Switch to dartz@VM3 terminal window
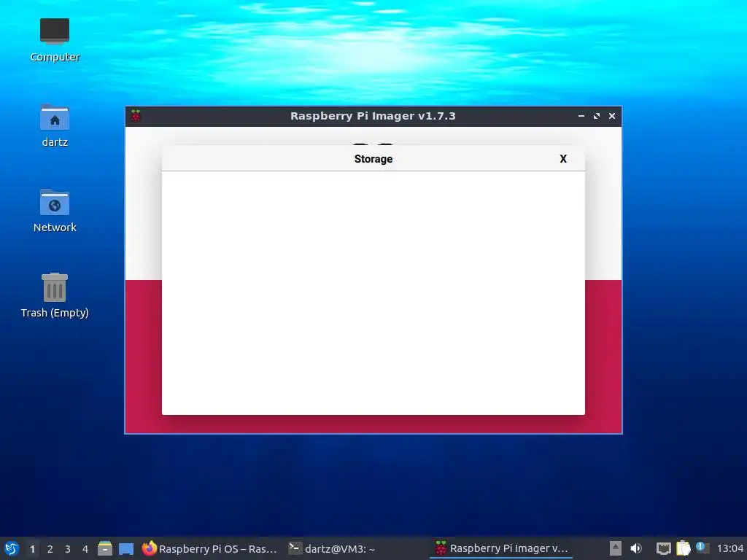The width and height of the screenshot is (747, 560). 332,548
